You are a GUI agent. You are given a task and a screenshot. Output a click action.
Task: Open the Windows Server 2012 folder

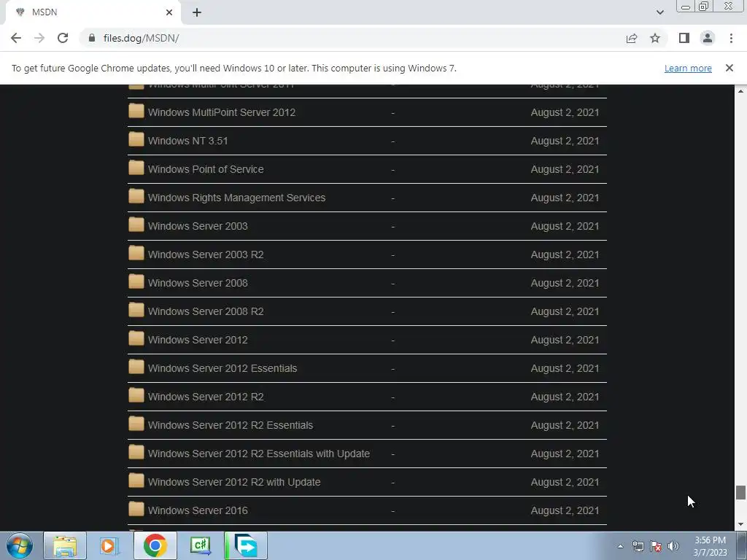pyautogui.click(x=198, y=340)
